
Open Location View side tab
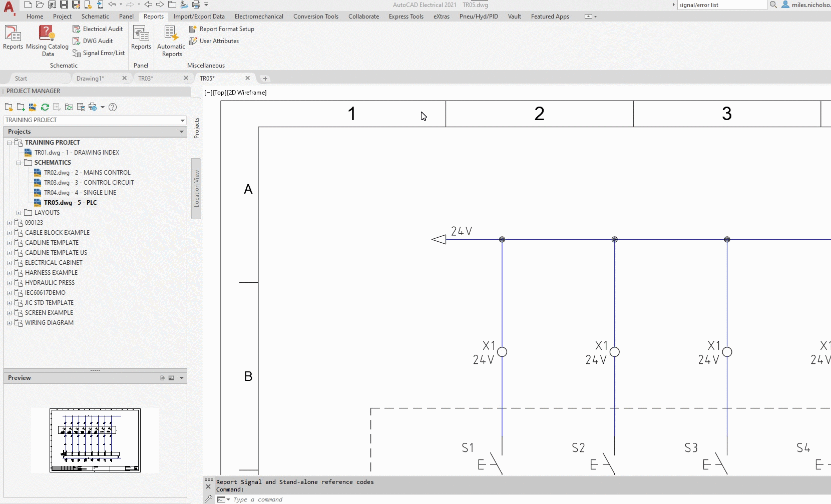[196, 189]
